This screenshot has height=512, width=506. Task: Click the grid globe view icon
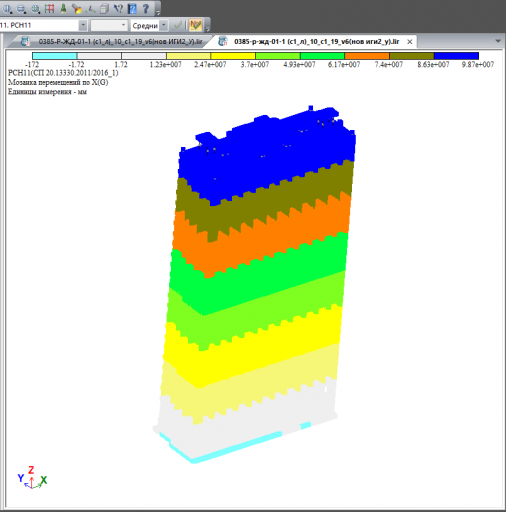[35, 8]
